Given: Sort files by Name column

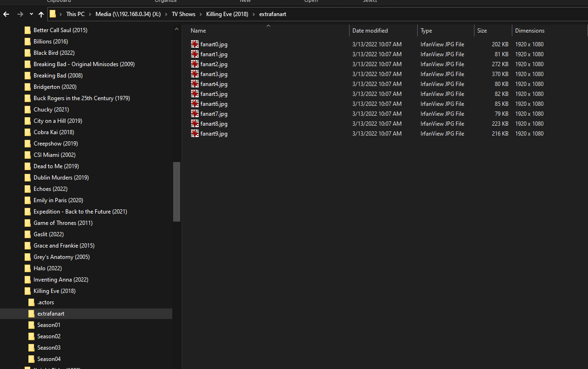Looking at the screenshot, I should (198, 31).
